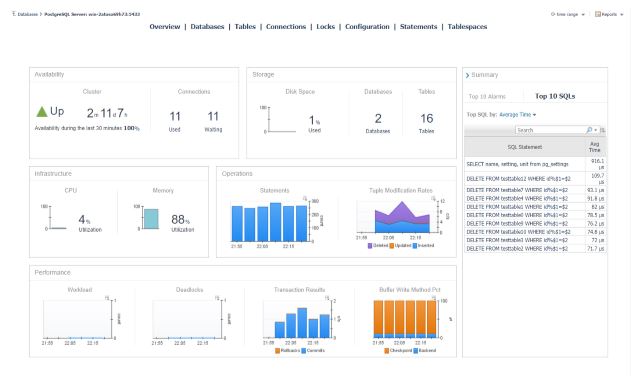Click the time range clock icon

tap(553, 14)
